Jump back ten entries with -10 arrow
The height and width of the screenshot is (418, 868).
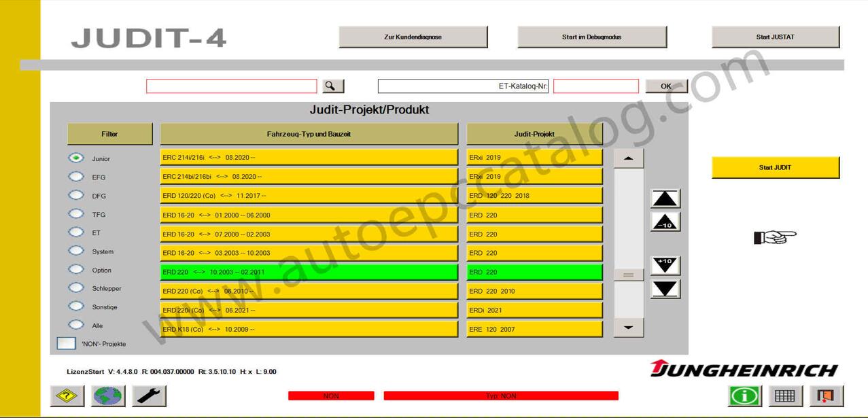point(665,222)
